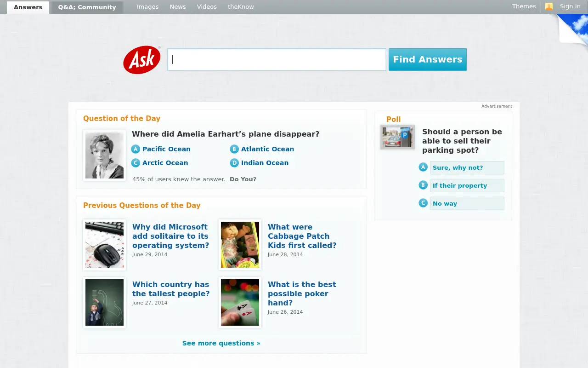Open the Q&A; Community tab
588x368 pixels.
coord(87,7)
